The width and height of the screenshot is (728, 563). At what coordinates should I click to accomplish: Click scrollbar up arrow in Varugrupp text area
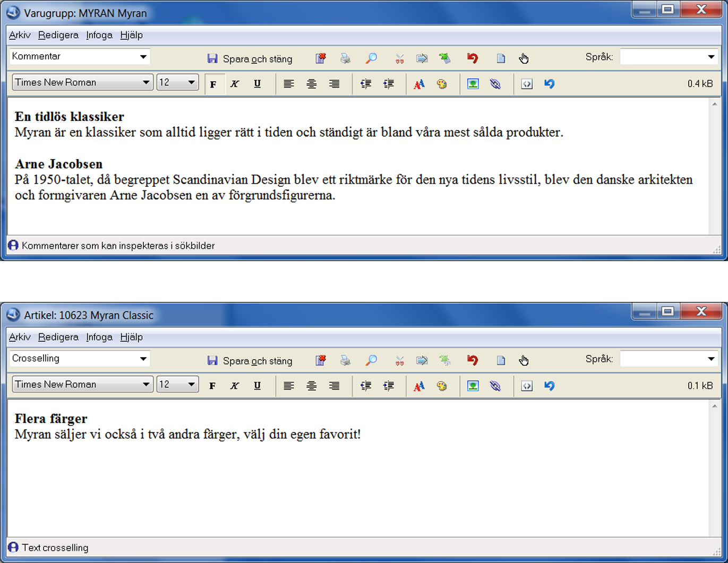click(x=715, y=105)
